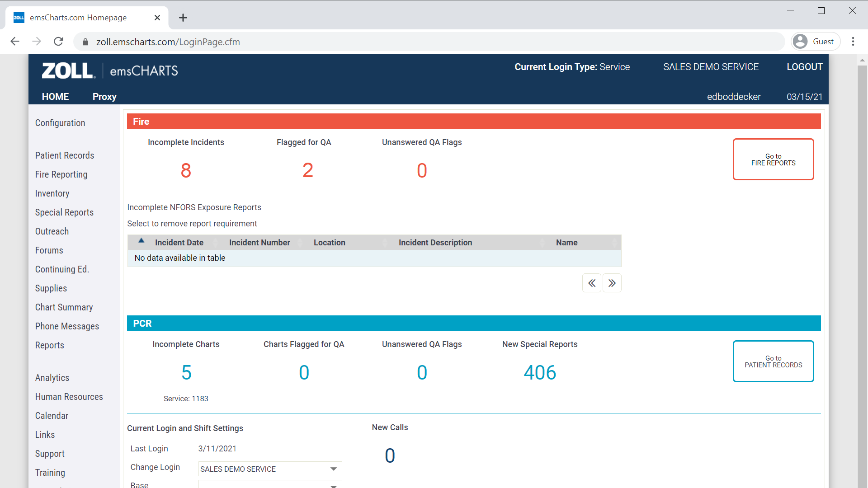Click the next page double-chevron button

(612, 283)
